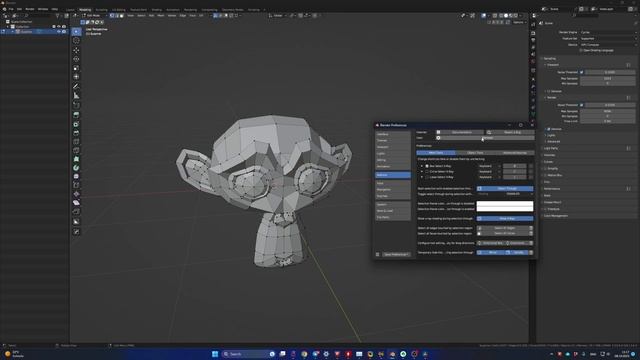Viewport: 640px width, 360px height.
Task: Select the Knife tool
Action: 76,151
